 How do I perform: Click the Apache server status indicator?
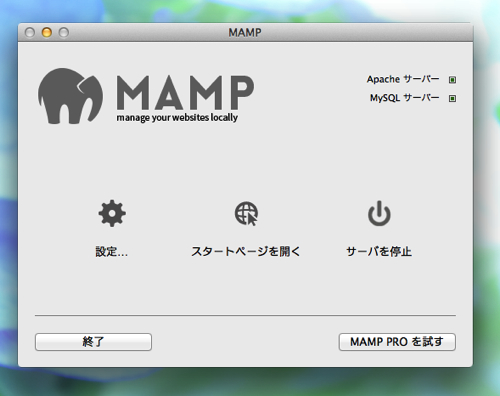[x=452, y=80]
